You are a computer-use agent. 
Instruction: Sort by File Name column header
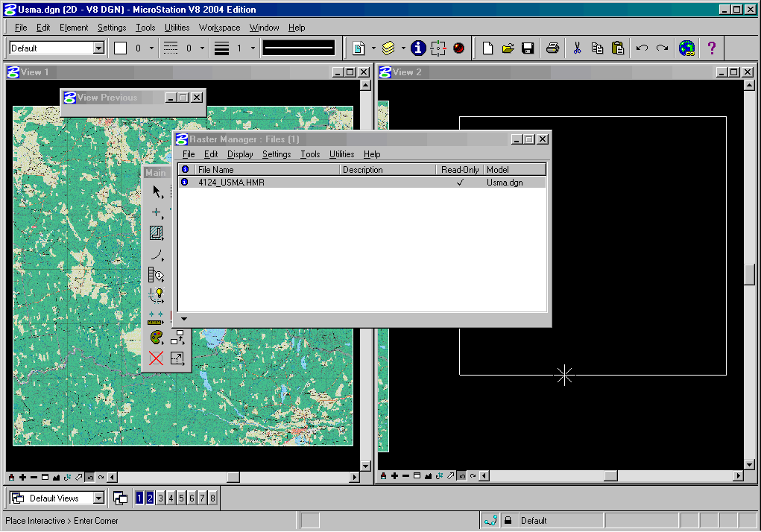pos(267,170)
